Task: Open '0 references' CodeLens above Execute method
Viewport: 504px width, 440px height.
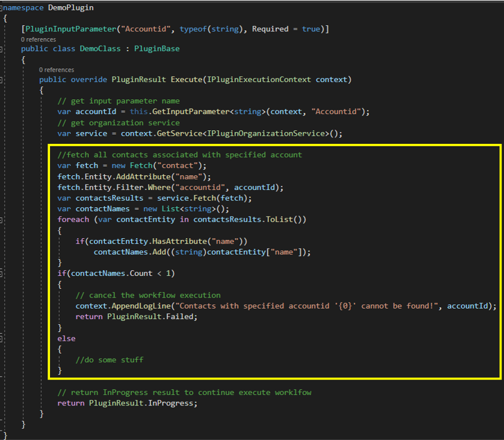Action: pyautogui.click(x=57, y=70)
